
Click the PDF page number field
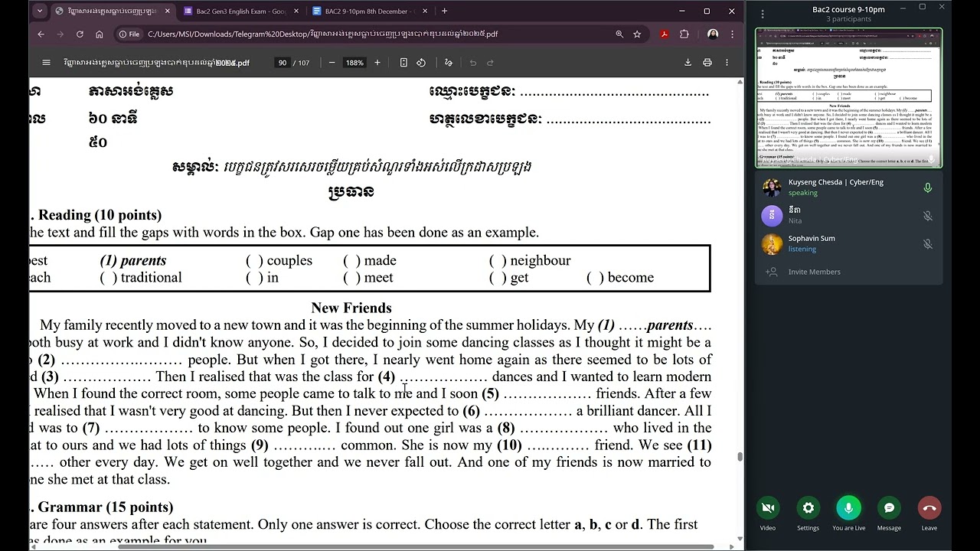[x=282, y=63]
